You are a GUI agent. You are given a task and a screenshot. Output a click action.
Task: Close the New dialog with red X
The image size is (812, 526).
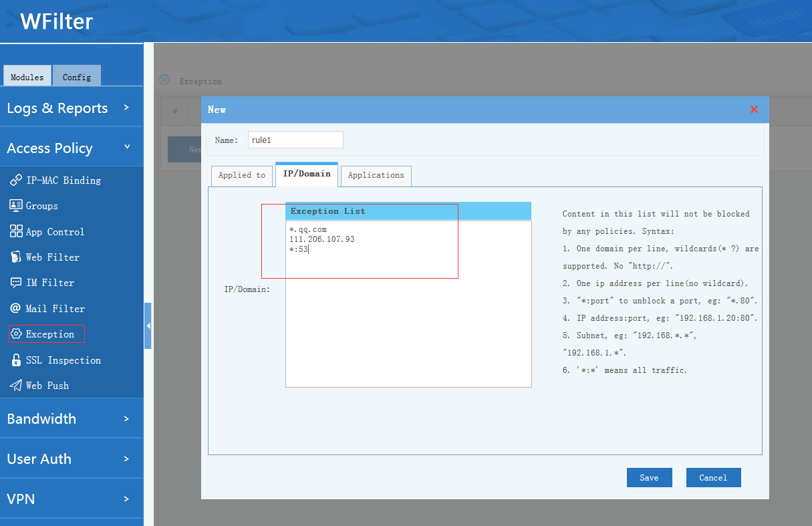coord(754,110)
